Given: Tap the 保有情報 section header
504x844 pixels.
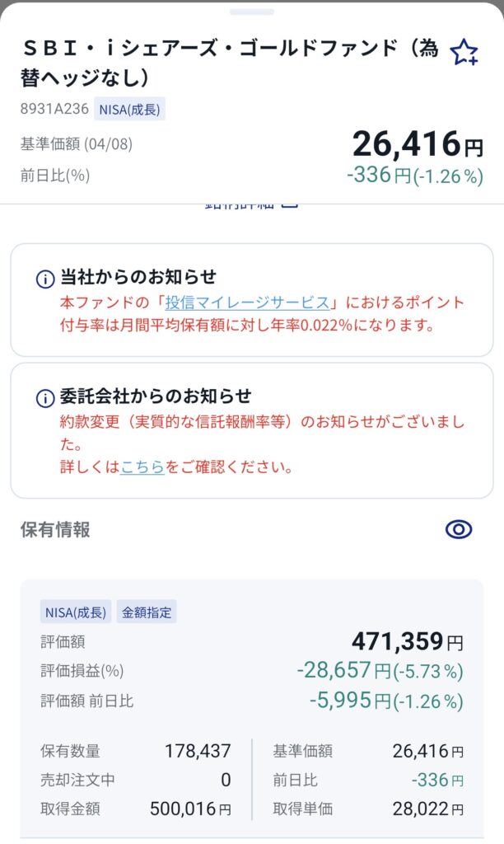Looking at the screenshot, I should coord(55,529).
